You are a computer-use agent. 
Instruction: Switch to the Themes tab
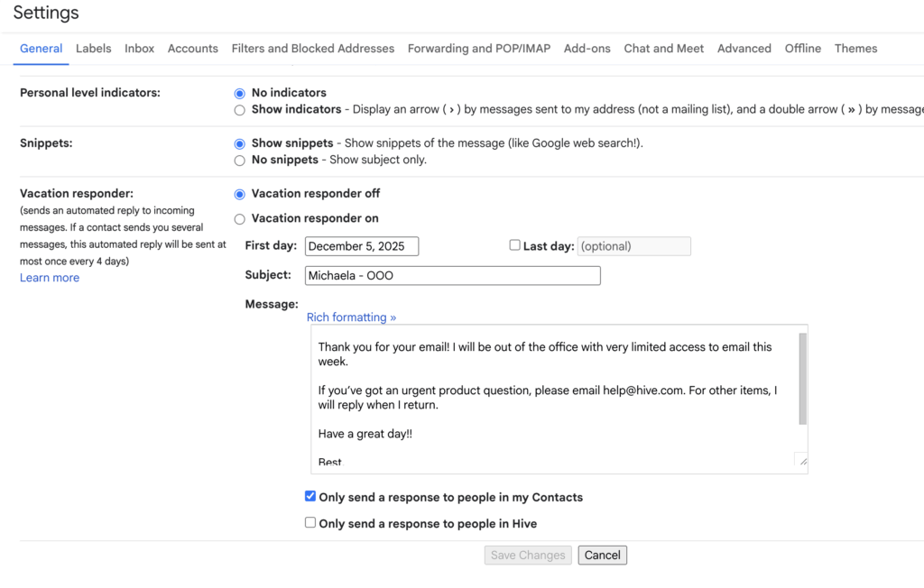click(855, 49)
